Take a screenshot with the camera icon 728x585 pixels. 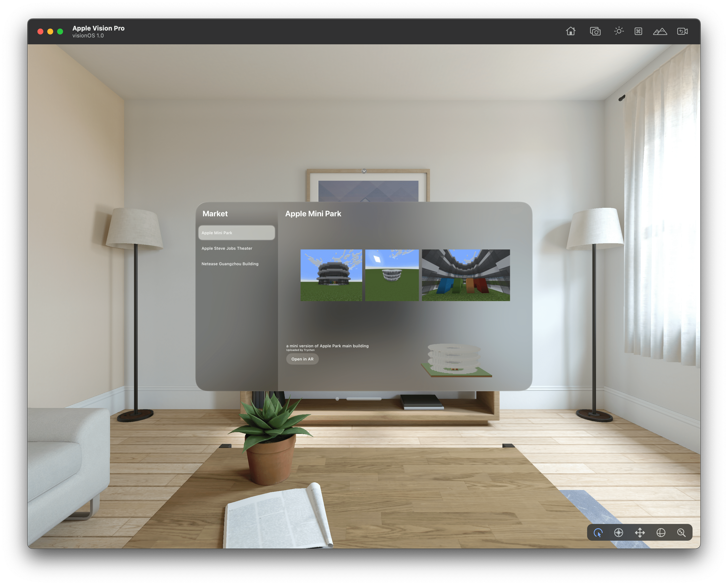point(595,32)
